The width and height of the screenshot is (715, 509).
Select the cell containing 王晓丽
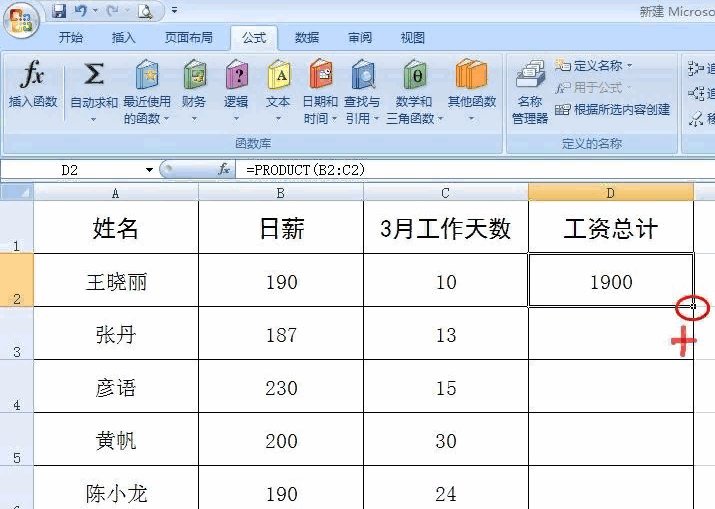coord(116,280)
